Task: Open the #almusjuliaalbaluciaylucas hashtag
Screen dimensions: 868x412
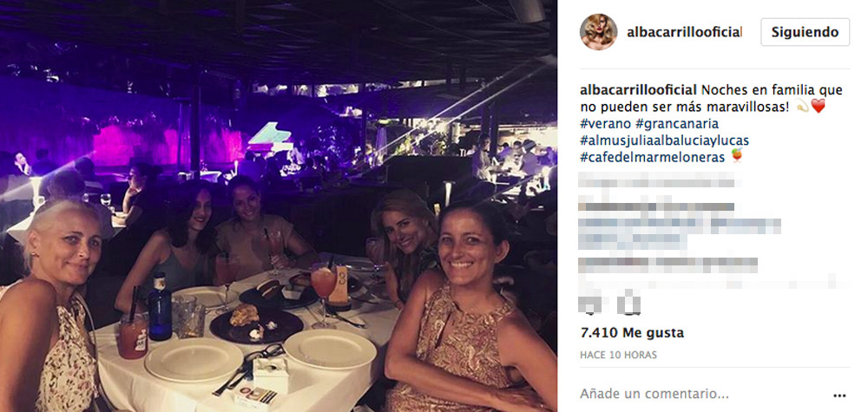Action: 664,141
